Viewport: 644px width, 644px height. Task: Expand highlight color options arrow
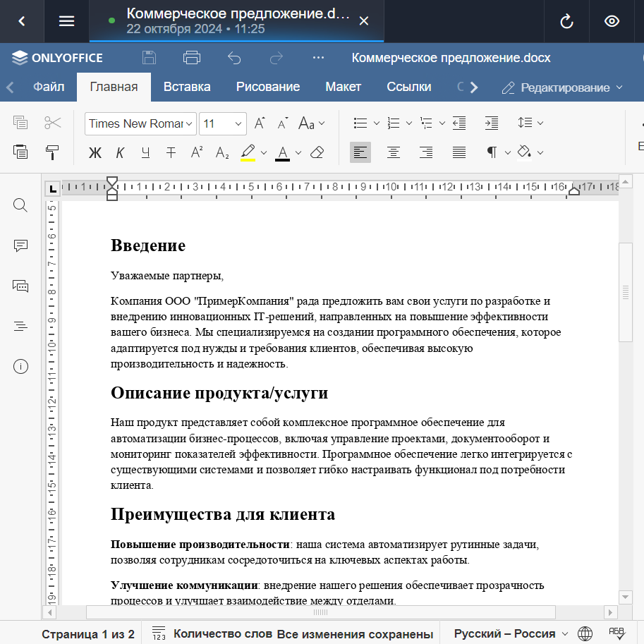coord(264,153)
